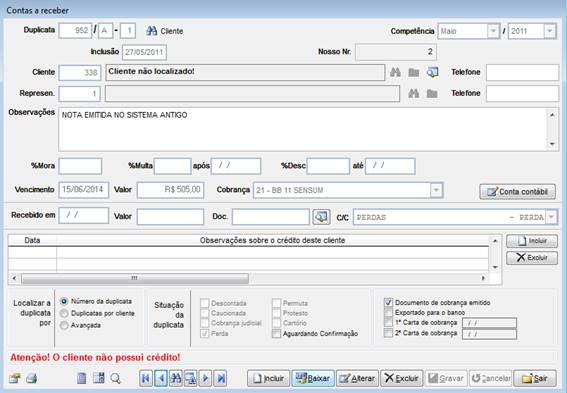Click the lookup icon left of first Telefone
This screenshot has height=393, width=567.
click(432, 72)
